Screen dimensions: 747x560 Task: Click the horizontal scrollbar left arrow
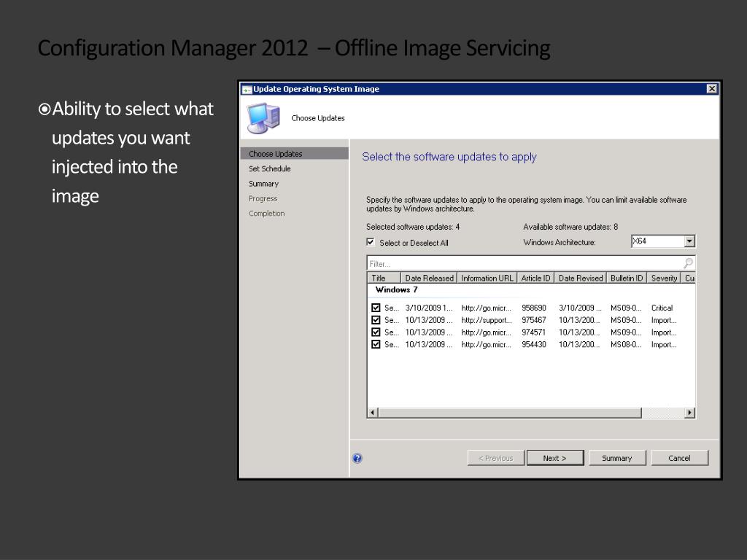point(373,413)
